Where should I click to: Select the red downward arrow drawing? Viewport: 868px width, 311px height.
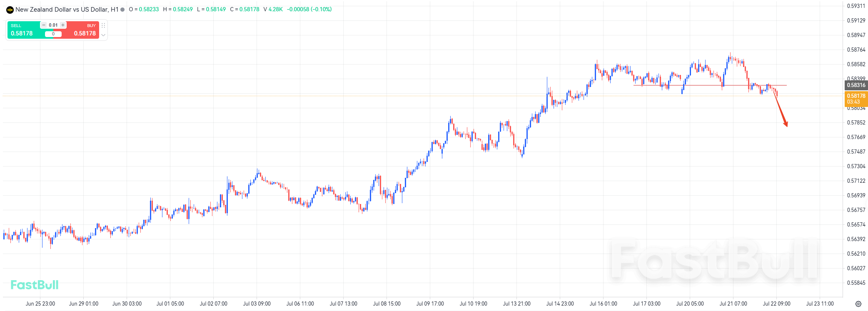pos(781,109)
